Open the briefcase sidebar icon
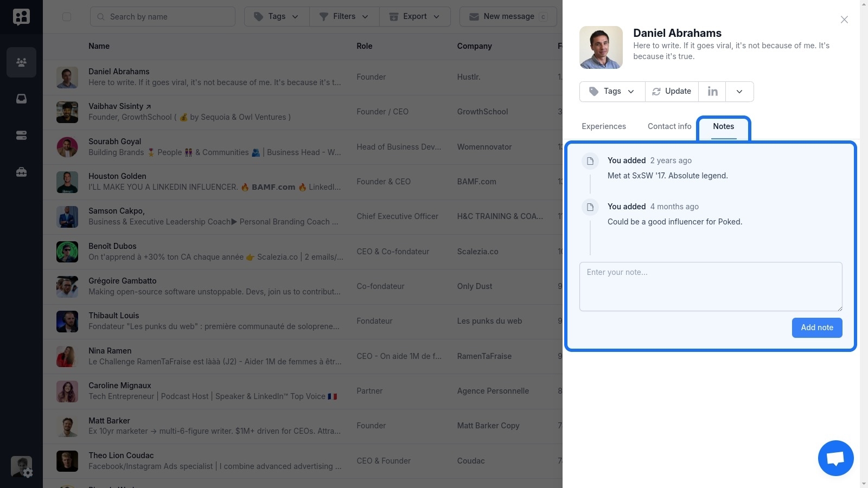 tap(21, 172)
